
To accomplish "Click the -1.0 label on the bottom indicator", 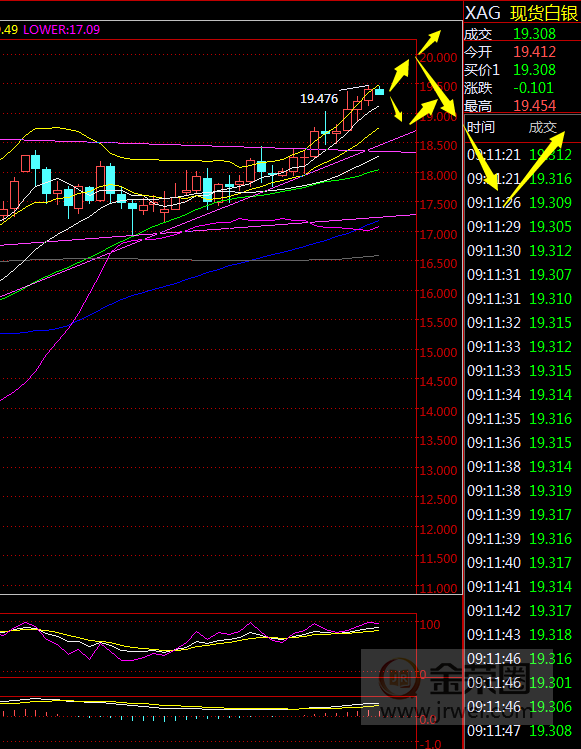I will [x=431, y=744].
